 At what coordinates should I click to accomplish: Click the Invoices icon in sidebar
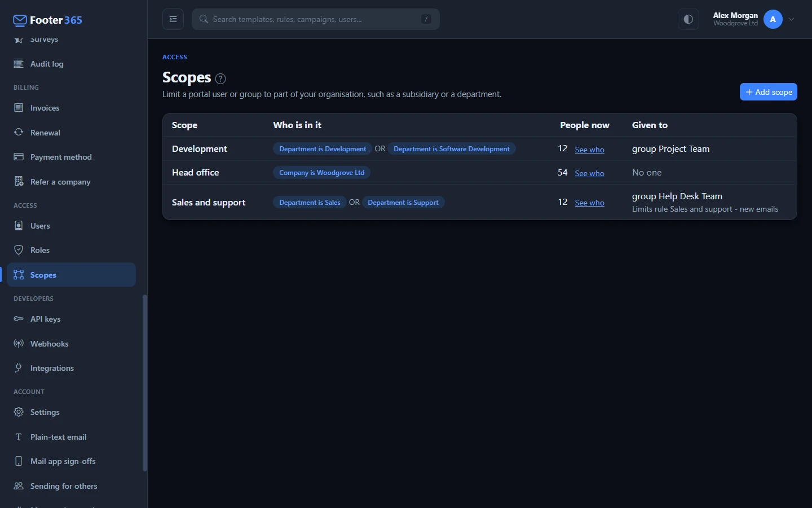pyautogui.click(x=19, y=107)
